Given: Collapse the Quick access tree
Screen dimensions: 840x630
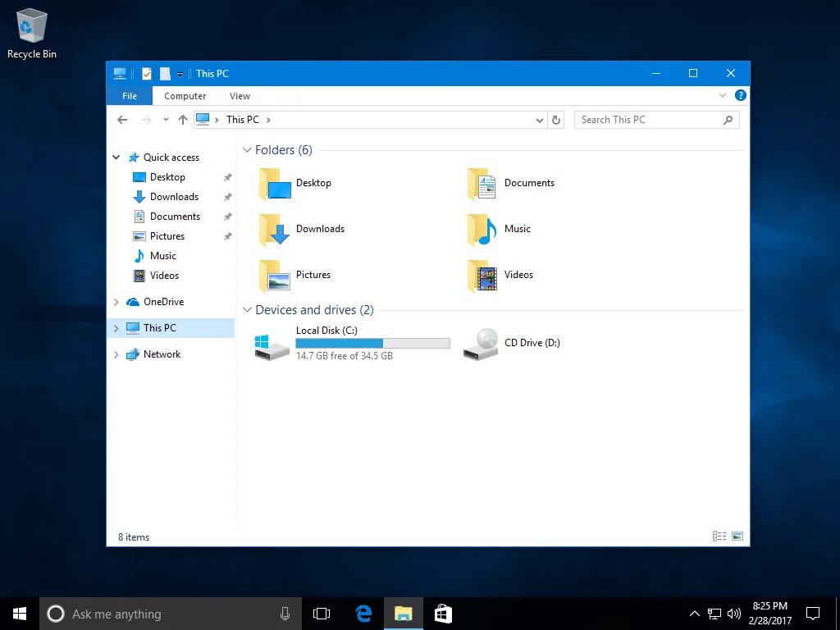Looking at the screenshot, I should 116,157.
